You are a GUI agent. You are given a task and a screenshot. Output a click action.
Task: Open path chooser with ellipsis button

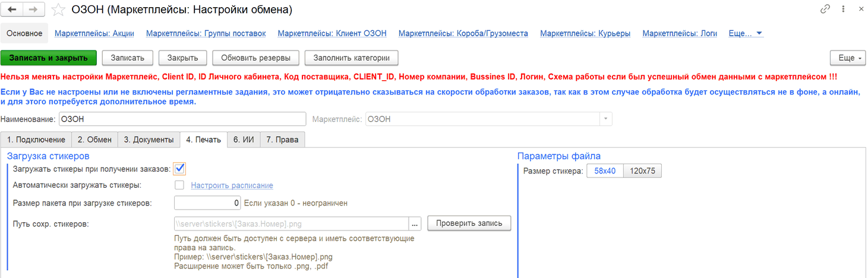pos(415,223)
